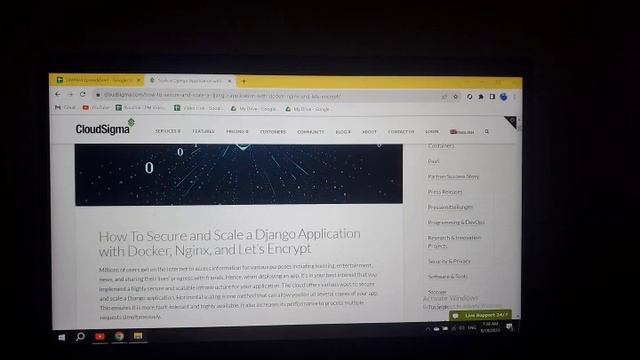The width and height of the screenshot is (640, 360).
Task: Open Research & Innovation Projects category
Action: 454,241
